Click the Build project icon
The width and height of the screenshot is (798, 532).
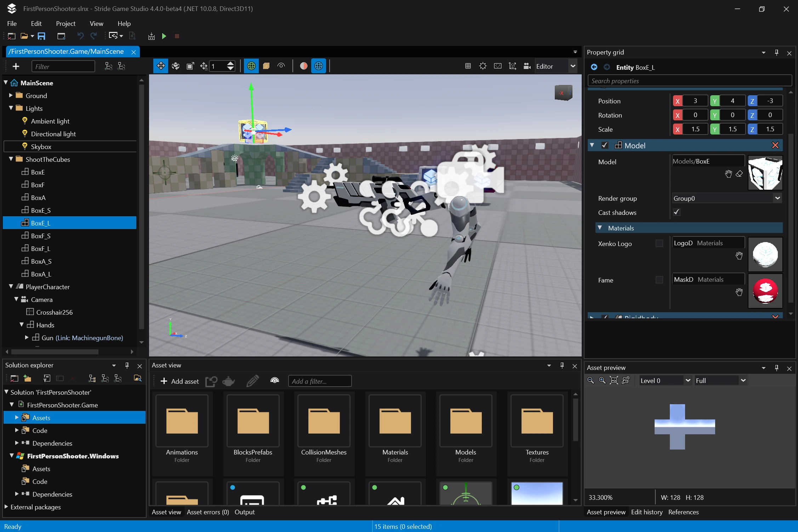click(x=151, y=36)
